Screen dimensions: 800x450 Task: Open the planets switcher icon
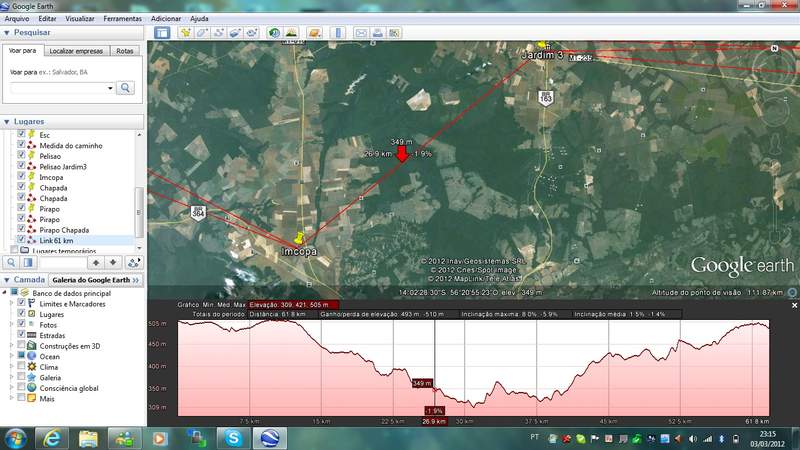click(314, 33)
